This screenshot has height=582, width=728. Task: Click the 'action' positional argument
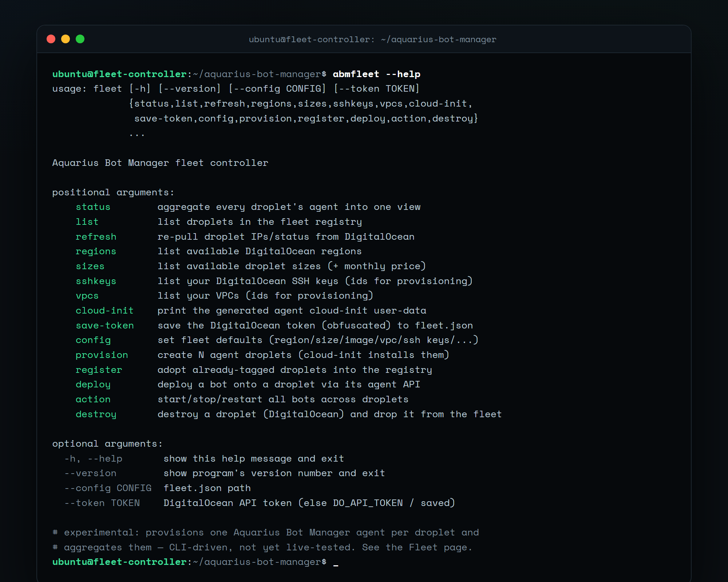(93, 399)
